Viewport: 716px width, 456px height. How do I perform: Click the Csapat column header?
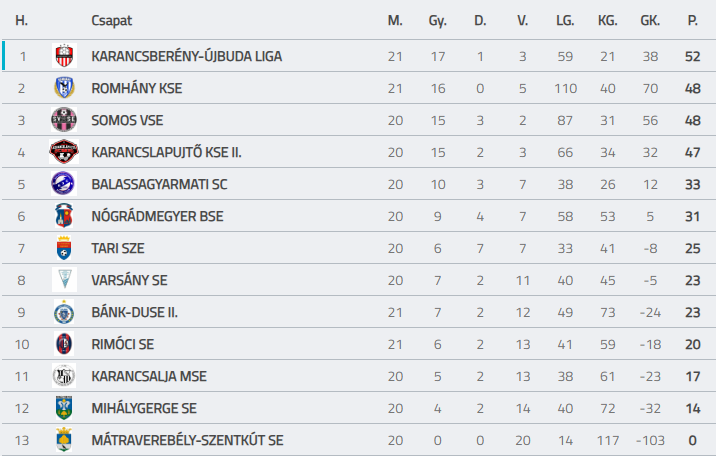pos(111,21)
